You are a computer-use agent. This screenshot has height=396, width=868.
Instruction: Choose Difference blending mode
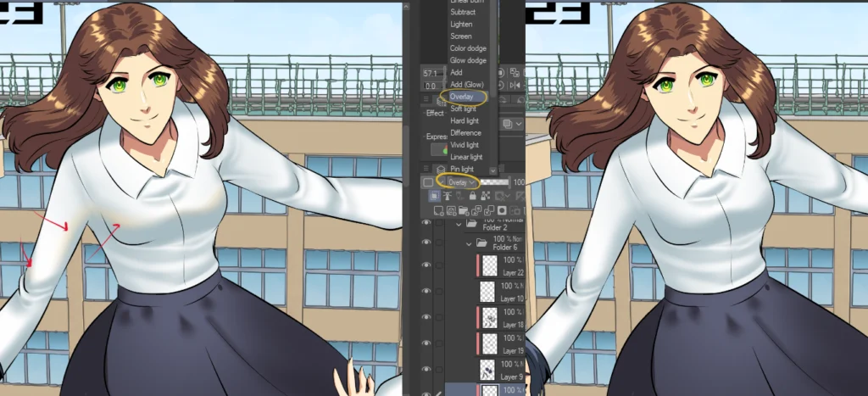click(465, 133)
